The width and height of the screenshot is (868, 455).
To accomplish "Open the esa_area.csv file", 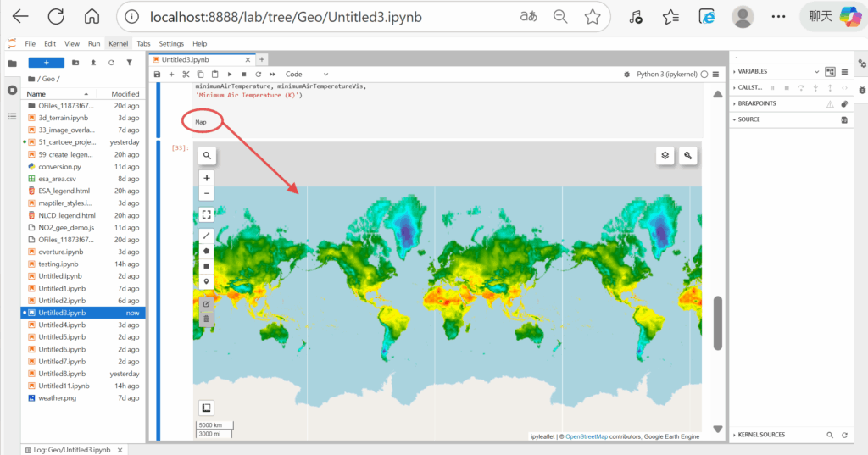I will [x=57, y=179].
